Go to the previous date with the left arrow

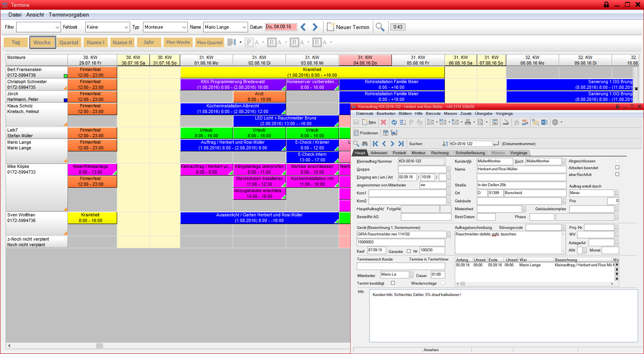pos(303,27)
